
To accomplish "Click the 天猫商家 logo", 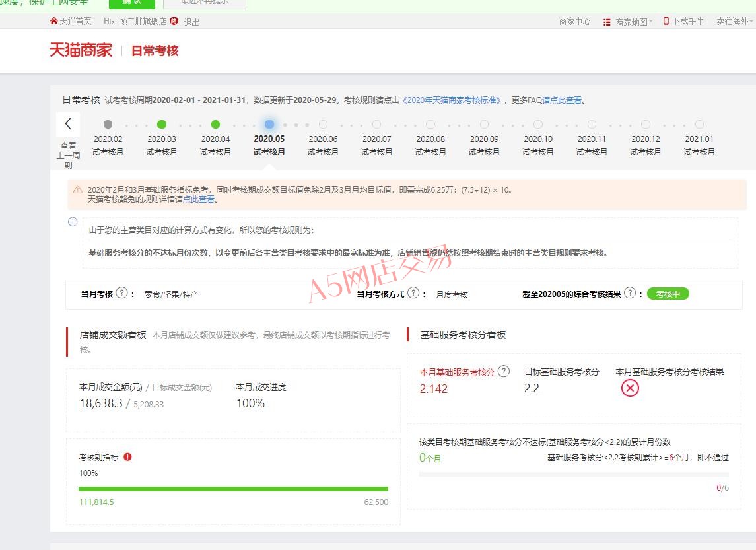I will coord(81,50).
